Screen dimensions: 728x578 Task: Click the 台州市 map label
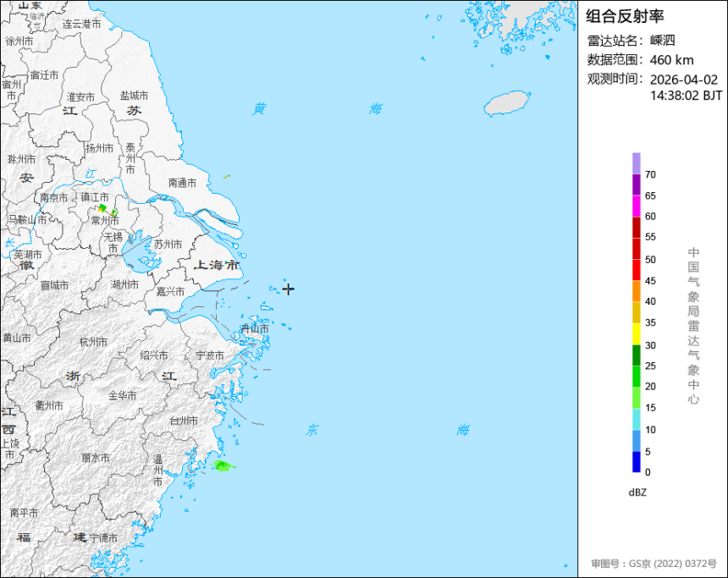pos(184,421)
